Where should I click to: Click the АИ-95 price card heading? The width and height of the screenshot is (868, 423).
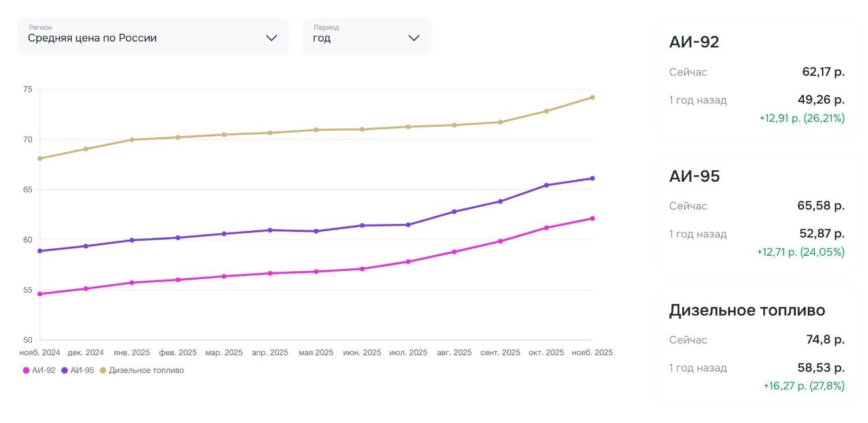694,176
